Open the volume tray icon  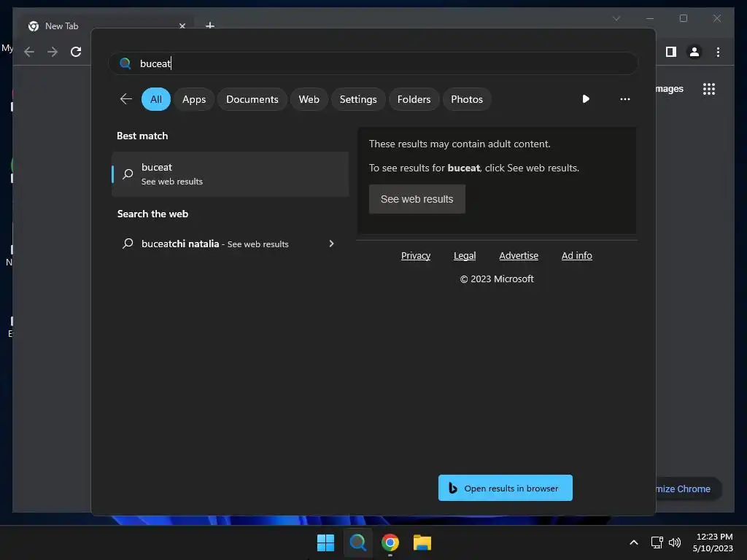[675, 542]
